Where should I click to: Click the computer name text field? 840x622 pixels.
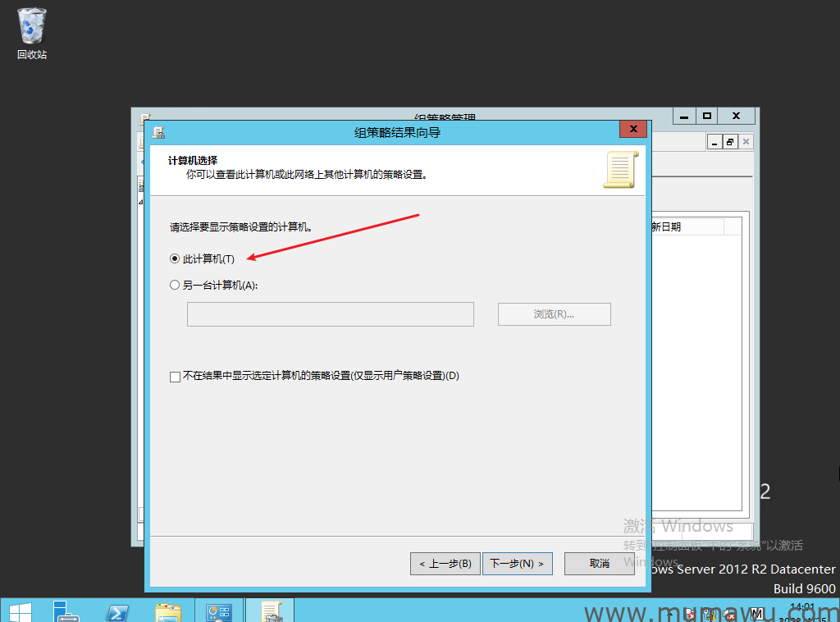tap(330, 314)
